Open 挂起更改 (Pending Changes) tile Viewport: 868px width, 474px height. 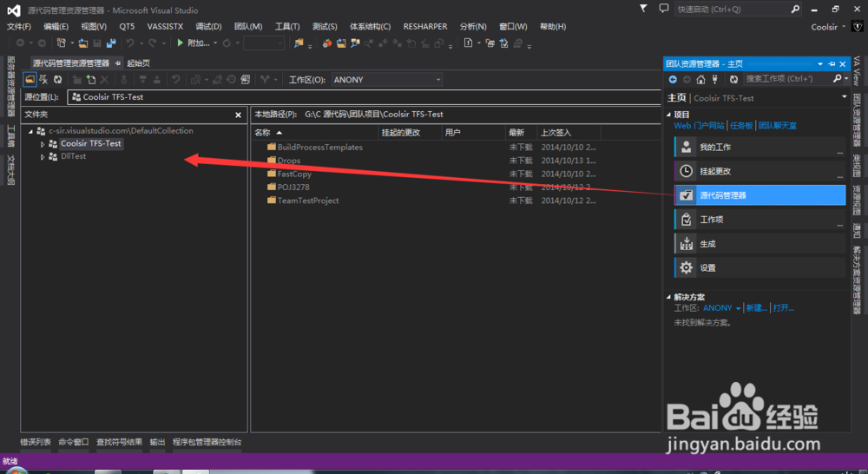coord(759,171)
